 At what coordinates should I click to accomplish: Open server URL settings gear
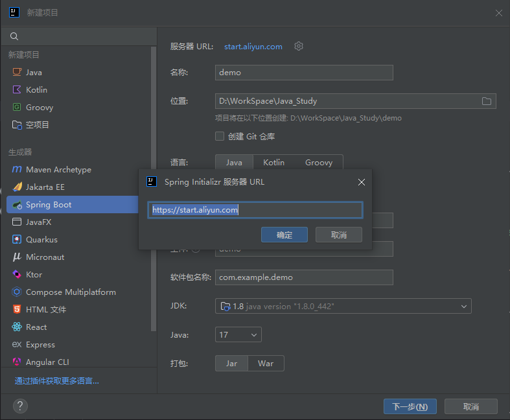point(299,46)
